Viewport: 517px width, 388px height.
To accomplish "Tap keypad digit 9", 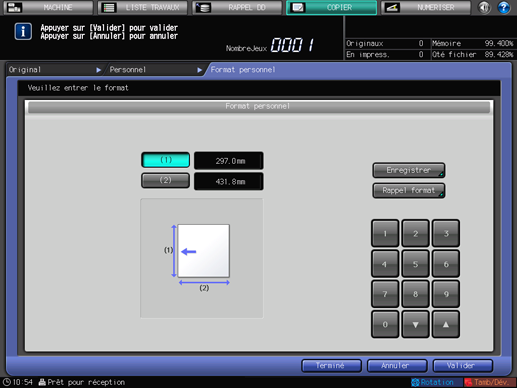I will (x=446, y=294).
